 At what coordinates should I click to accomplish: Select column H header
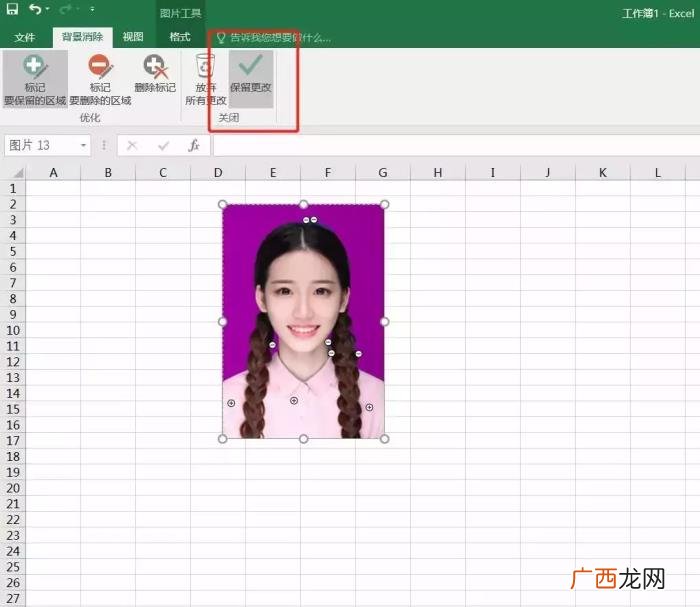(x=438, y=173)
